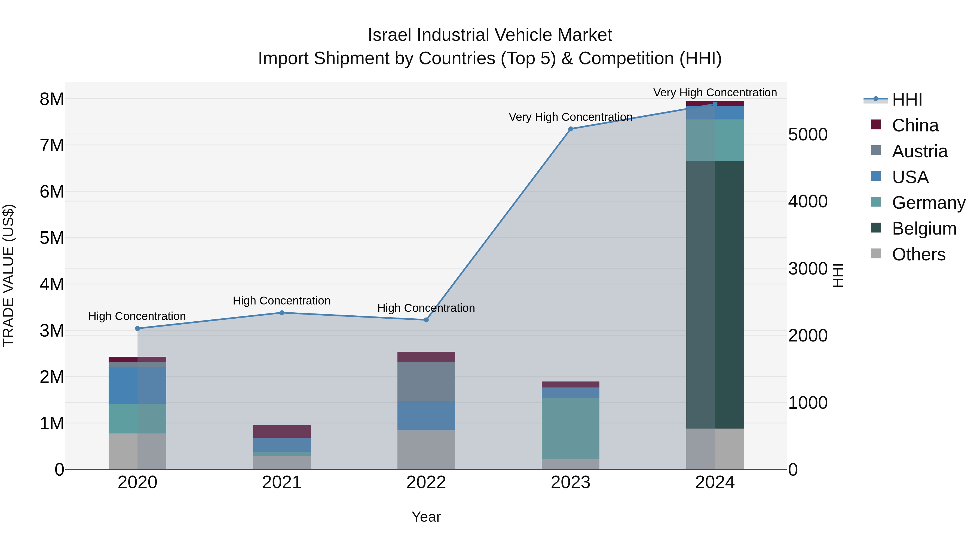The height and width of the screenshot is (551, 980).
Task: Click the Germany teal legend swatch
Action: click(x=875, y=202)
